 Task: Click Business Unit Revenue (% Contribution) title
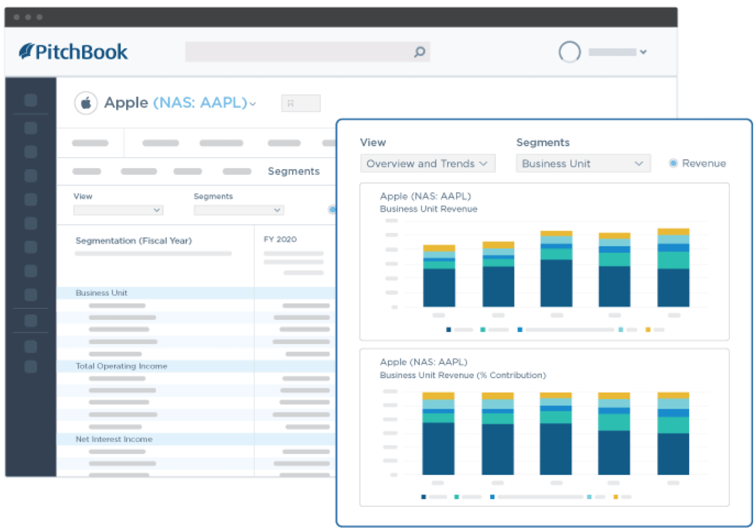463,375
